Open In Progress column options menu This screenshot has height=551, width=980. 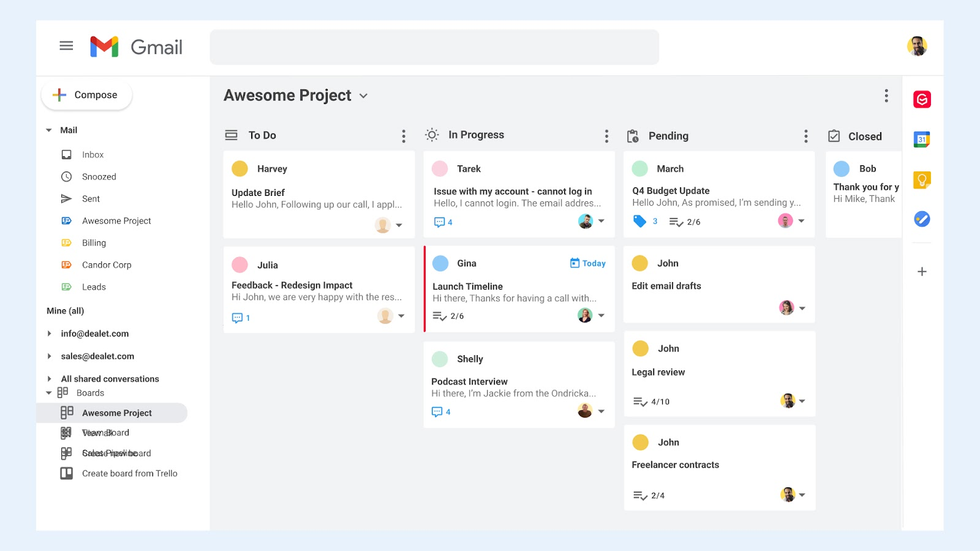(606, 136)
